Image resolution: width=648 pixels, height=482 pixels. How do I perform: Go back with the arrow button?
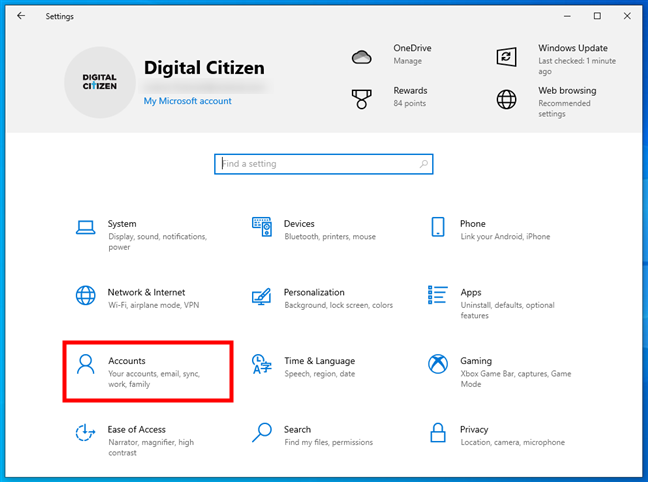click(21, 16)
